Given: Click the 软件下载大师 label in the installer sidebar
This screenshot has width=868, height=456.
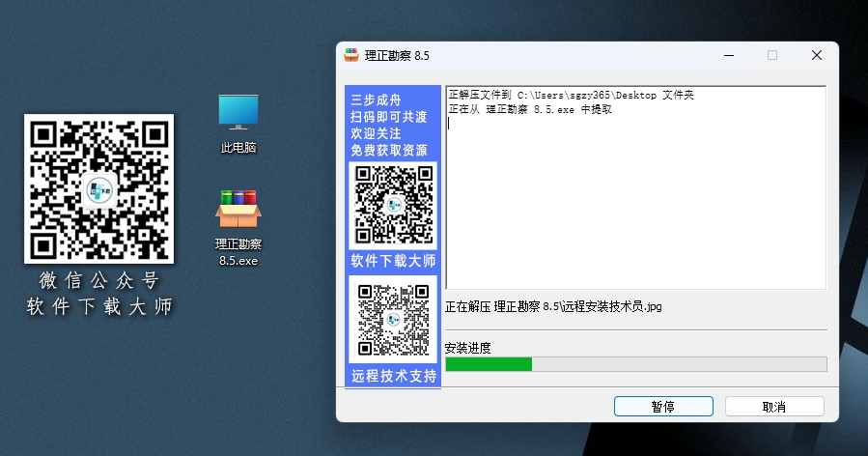Looking at the screenshot, I should [x=393, y=261].
